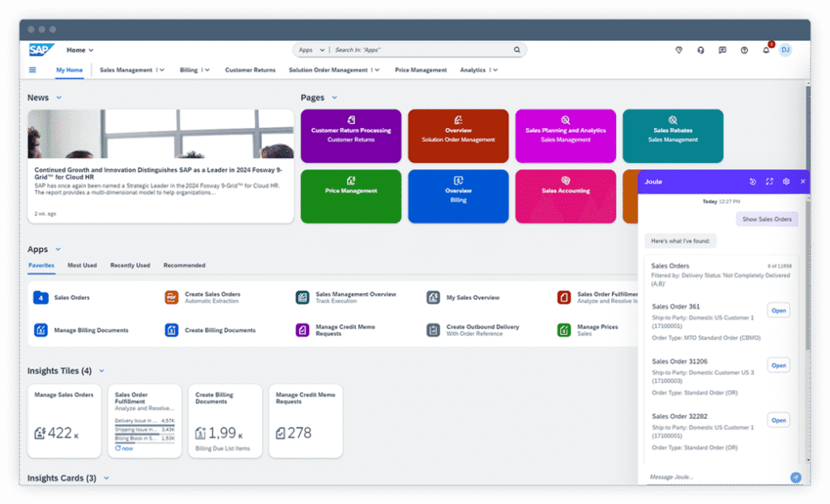830x504 pixels.
Task: Open Joule settings gear icon
Action: 785,182
